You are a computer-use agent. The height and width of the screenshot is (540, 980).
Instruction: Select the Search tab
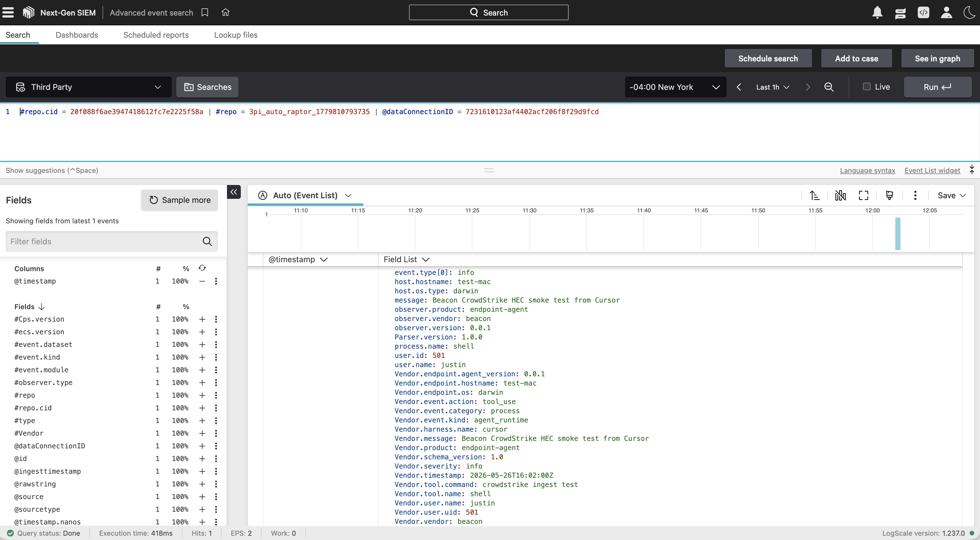[18, 35]
